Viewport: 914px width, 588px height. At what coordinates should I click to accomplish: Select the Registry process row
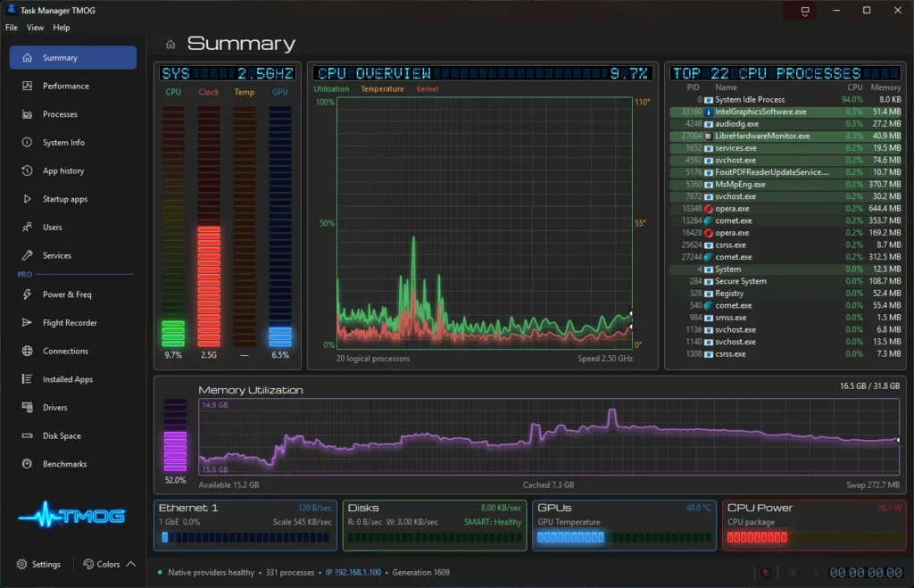tap(785, 294)
